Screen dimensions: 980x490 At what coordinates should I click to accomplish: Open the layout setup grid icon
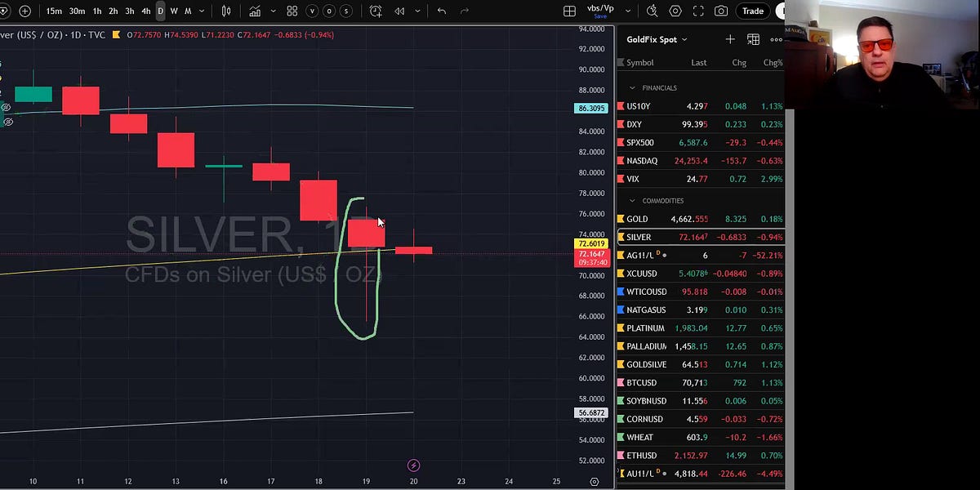(570, 11)
